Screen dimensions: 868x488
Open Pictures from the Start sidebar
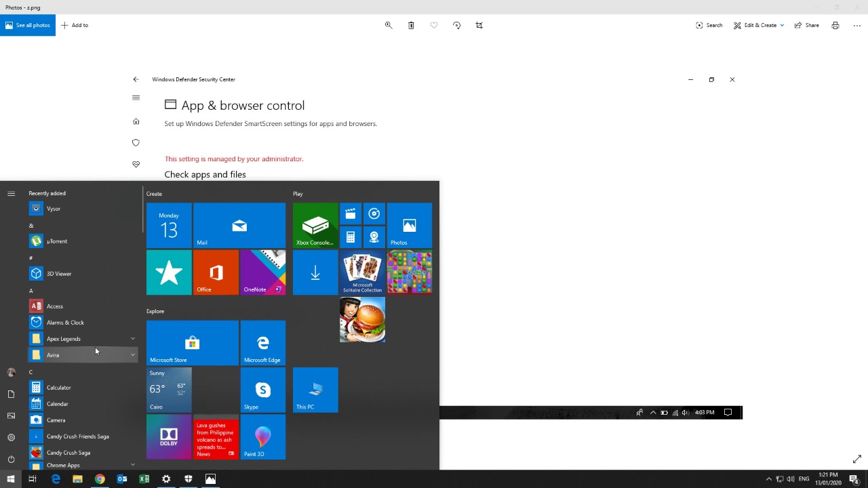click(11, 415)
